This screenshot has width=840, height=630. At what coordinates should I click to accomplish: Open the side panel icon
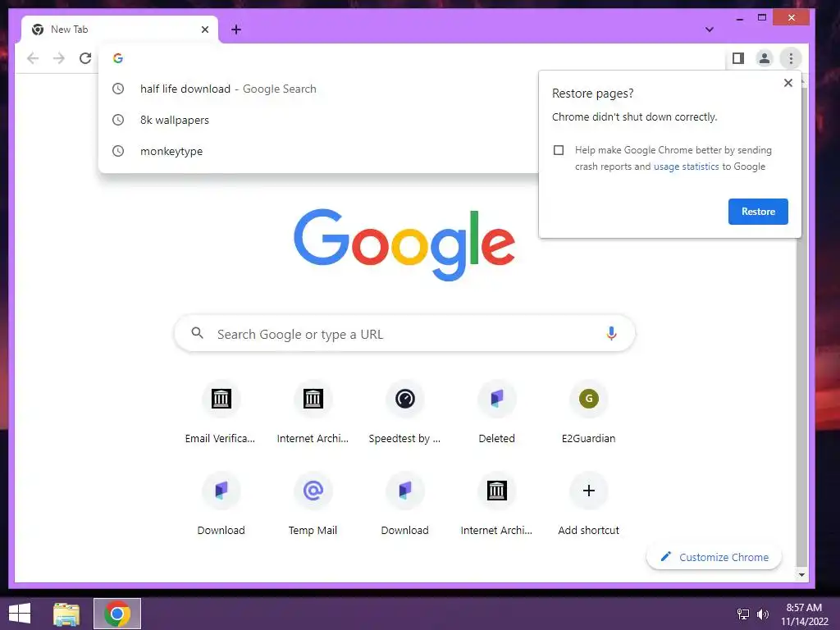pyautogui.click(x=738, y=58)
